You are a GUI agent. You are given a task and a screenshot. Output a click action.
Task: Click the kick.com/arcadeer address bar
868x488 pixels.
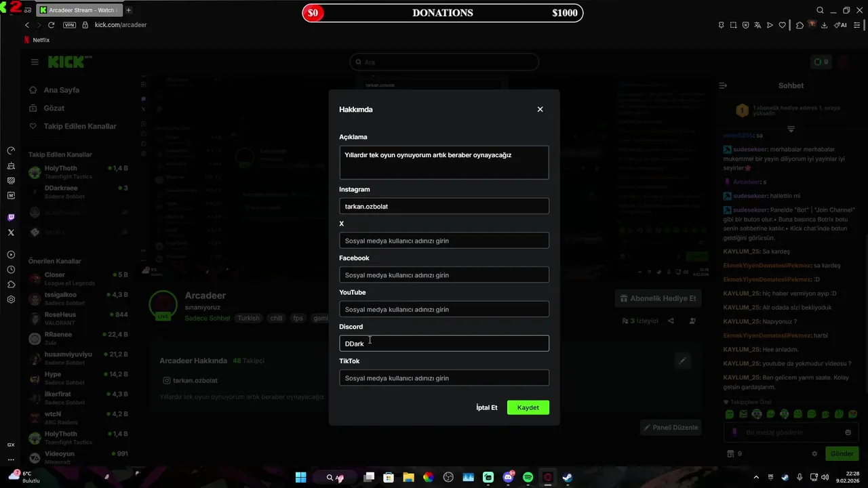pyautogui.click(x=121, y=25)
